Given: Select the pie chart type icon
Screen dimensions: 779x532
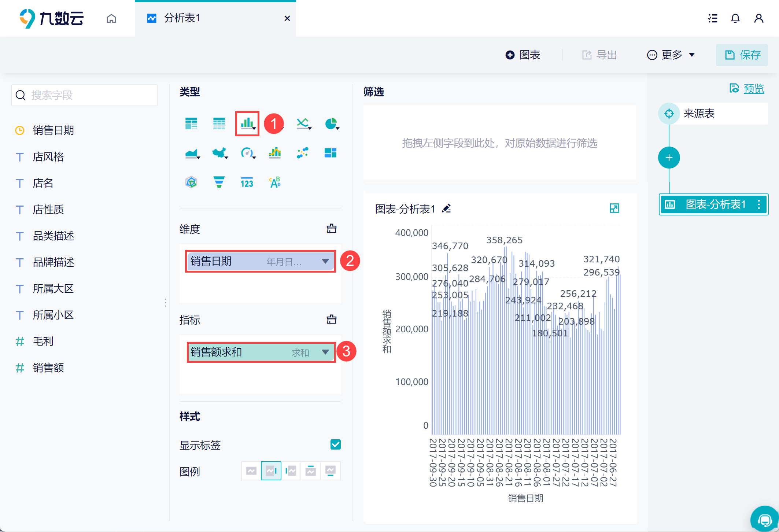Looking at the screenshot, I should tap(331, 124).
